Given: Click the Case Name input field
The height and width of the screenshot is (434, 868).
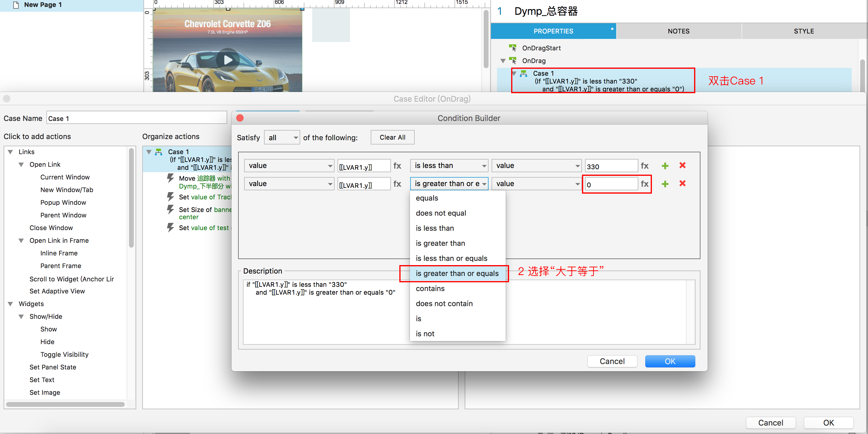Looking at the screenshot, I should [x=137, y=118].
